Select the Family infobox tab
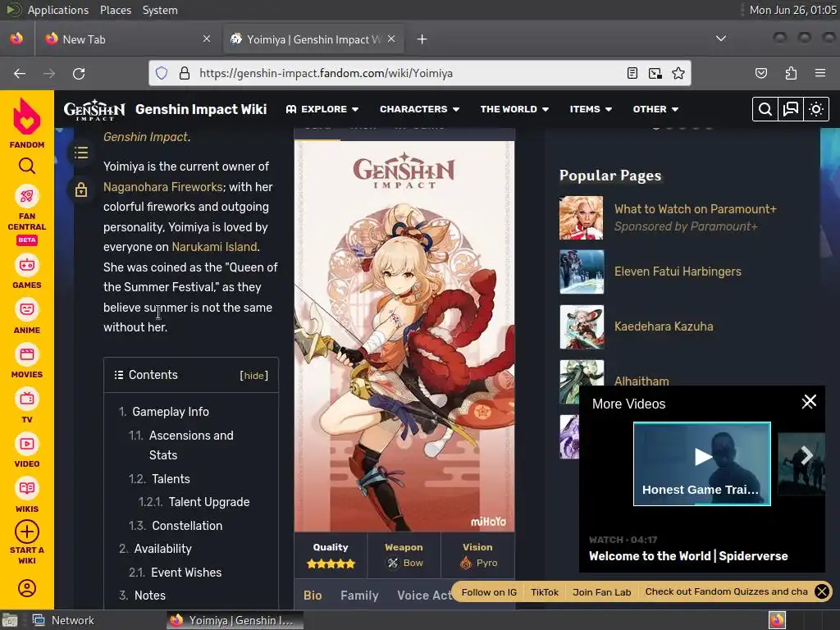The width and height of the screenshot is (840, 630). pyautogui.click(x=359, y=596)
